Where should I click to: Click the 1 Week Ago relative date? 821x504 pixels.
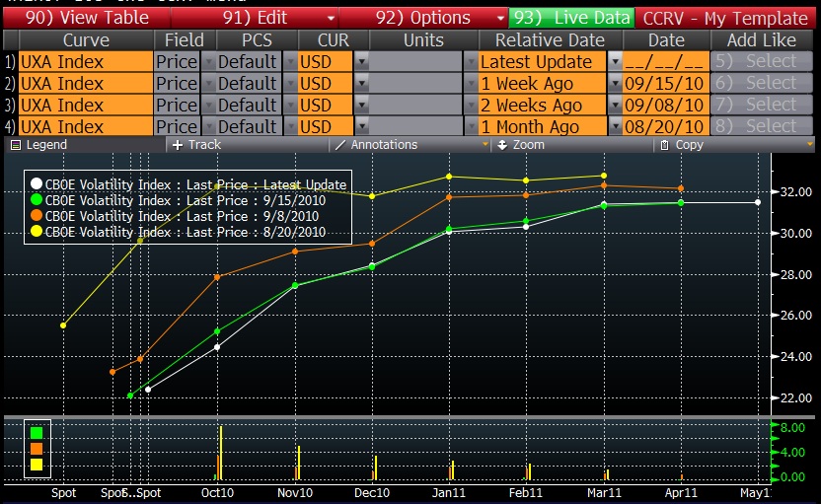[542, 83]
